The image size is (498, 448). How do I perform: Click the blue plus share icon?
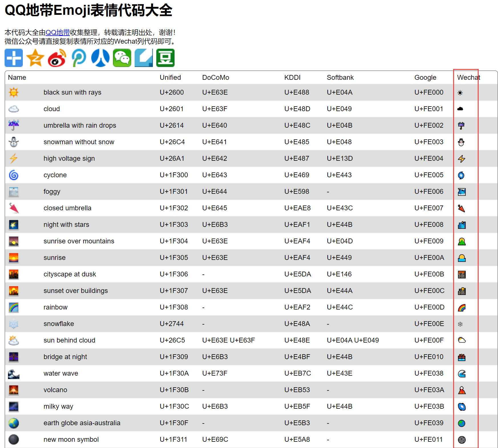point(14,58)
